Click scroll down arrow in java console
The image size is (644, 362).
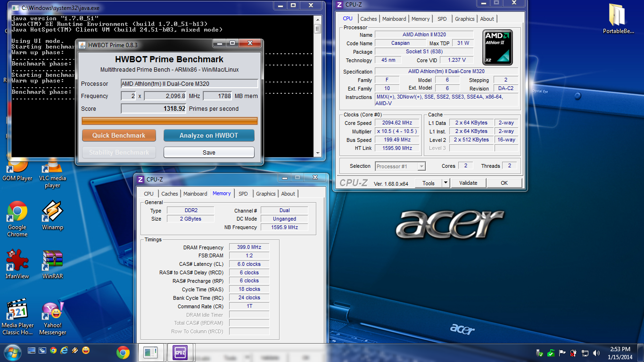317,153
